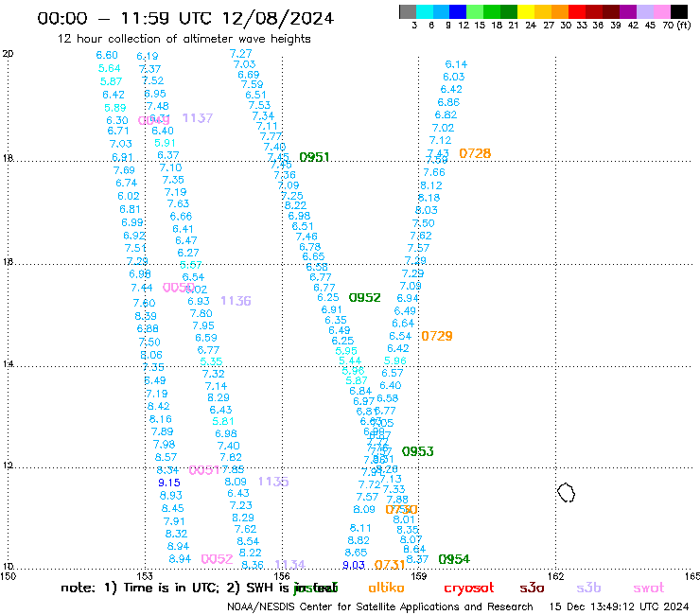Click the small island outline near 162
The image size is (700, 615).
(x=566, y=493)
